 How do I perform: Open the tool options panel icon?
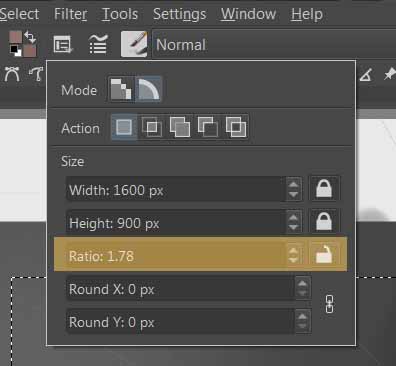(x=63, y=44)
